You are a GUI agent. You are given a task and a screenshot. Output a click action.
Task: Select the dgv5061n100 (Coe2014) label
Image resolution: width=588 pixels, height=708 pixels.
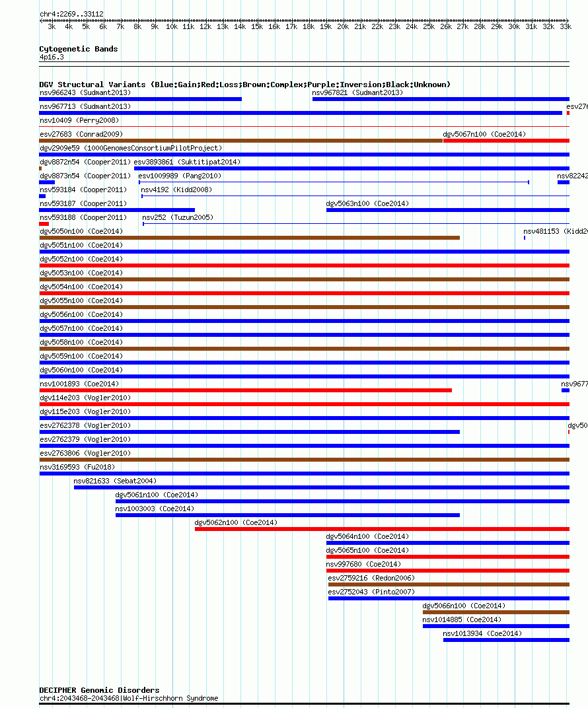tap(157, 495)
